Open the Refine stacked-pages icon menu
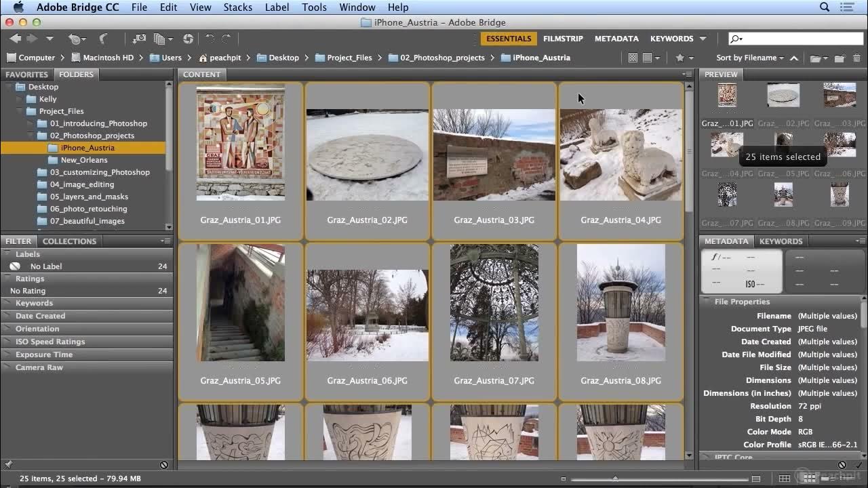 [x=163, y=39]
